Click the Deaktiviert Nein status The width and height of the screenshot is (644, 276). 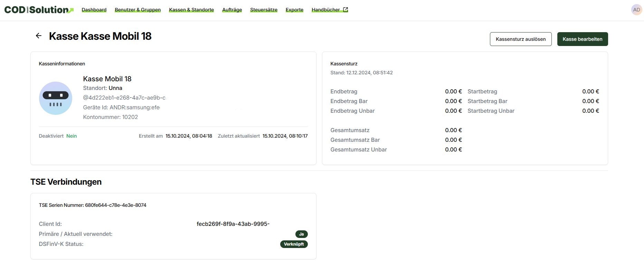click(72, 136)
